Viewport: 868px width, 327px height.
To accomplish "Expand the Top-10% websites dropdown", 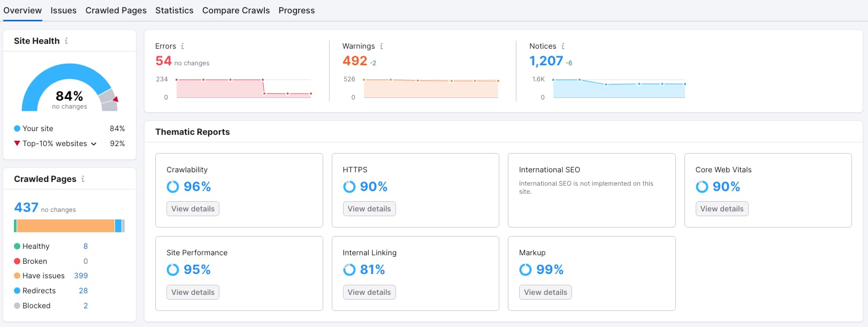I will [x=94, y=143].
